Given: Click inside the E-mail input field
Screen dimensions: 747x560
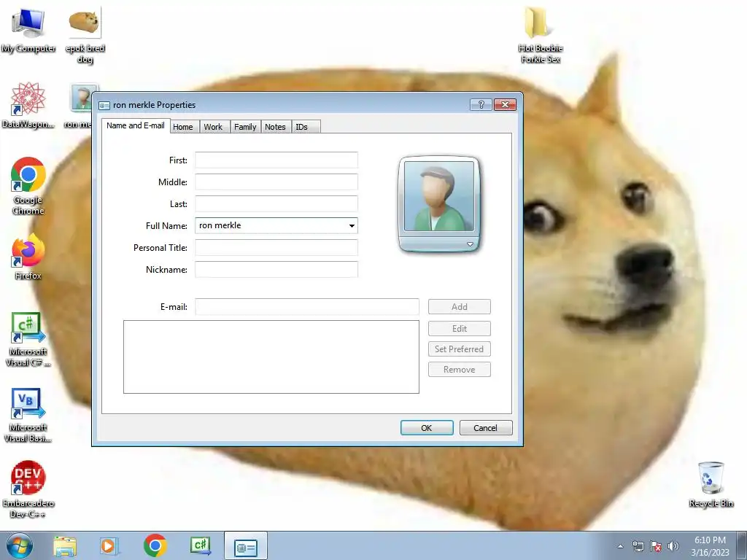Looking at the screenshot, I should (307, 307).
